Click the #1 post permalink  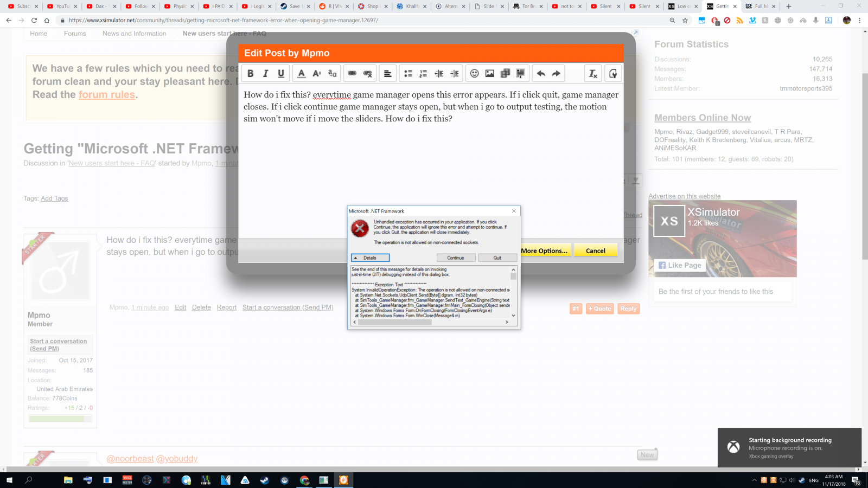(576, 309)
